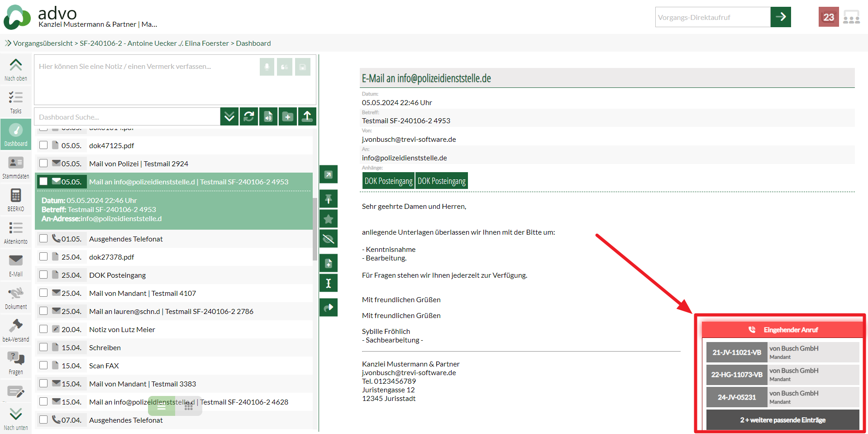Pin the selected email entry
This screenshot has height=434, width=868.
click(x=329, y=199)
